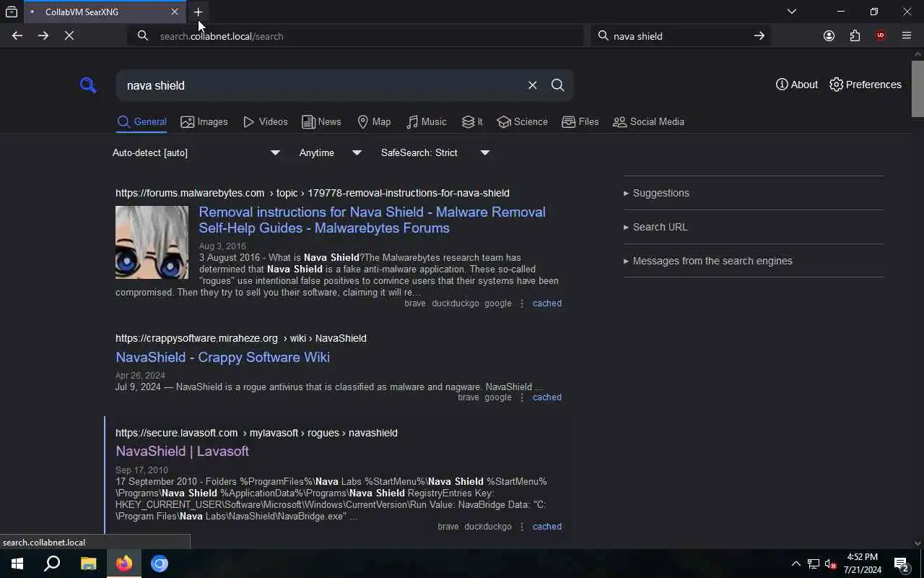This screenshot has height=578, width=924.
Task: Clear the nava shield search query
Action: (532, 85)
